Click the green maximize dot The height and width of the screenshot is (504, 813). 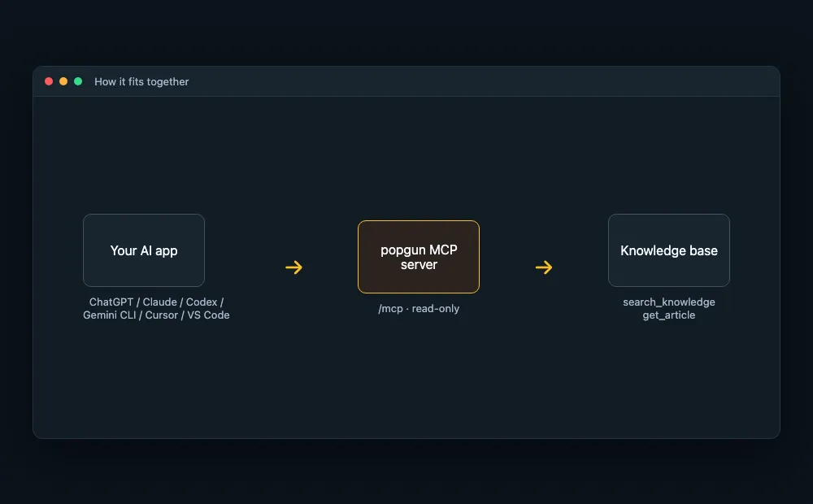click(x=78, y=81)
